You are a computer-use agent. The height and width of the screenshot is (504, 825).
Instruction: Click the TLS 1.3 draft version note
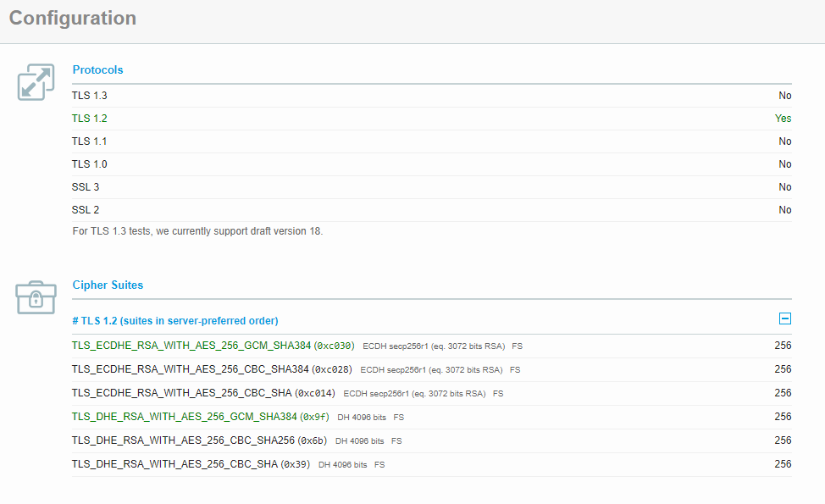(x=197, y=231)
